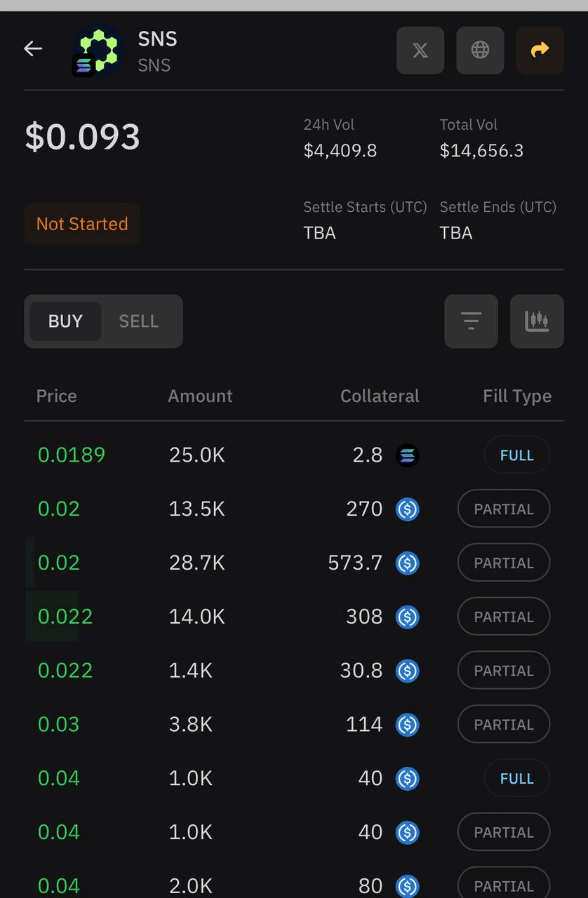Viewport: 588px width, 898px height.
Task: Tap the Not Started status badge
Action: [82, 224]
